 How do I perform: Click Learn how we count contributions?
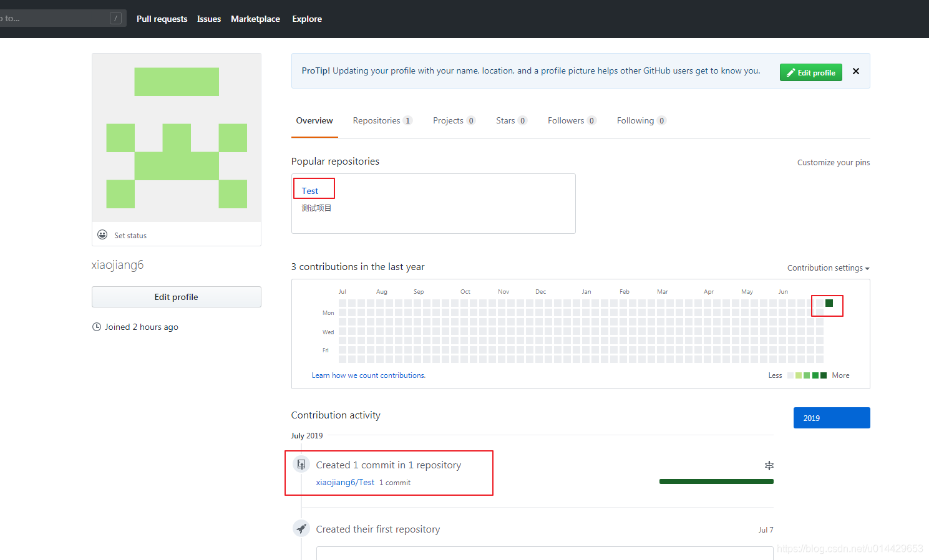pos(369,375)
